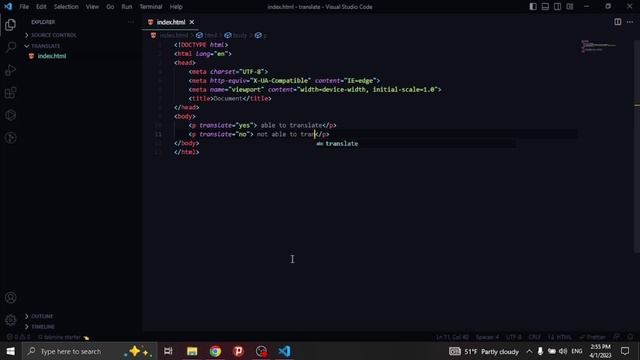Click html element in breadcrumb
Image resolution: width=640 pixels, height=360 pixels.
tap(207, 36)
